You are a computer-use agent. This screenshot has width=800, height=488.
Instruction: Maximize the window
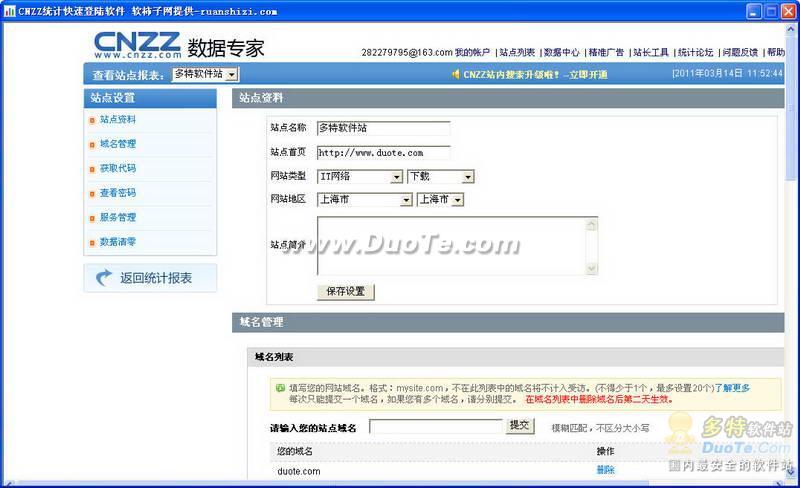[x=772, y=11]
